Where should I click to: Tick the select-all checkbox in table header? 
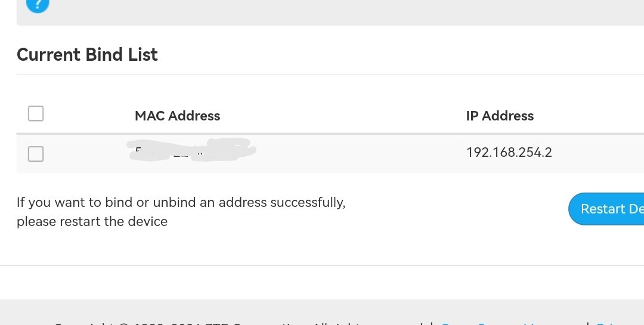tap(36, 113)
